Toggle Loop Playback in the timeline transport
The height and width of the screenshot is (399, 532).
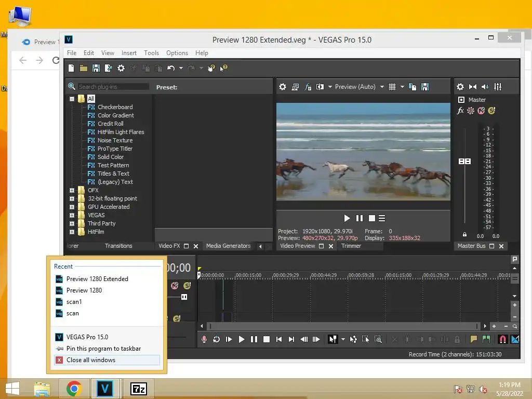coord(217,339)
